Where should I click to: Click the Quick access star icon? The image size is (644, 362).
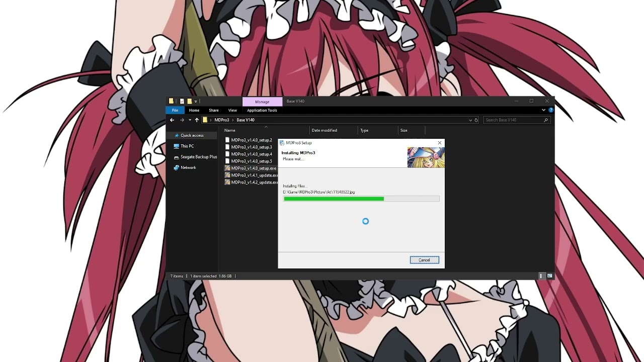(x=176, y=135)
